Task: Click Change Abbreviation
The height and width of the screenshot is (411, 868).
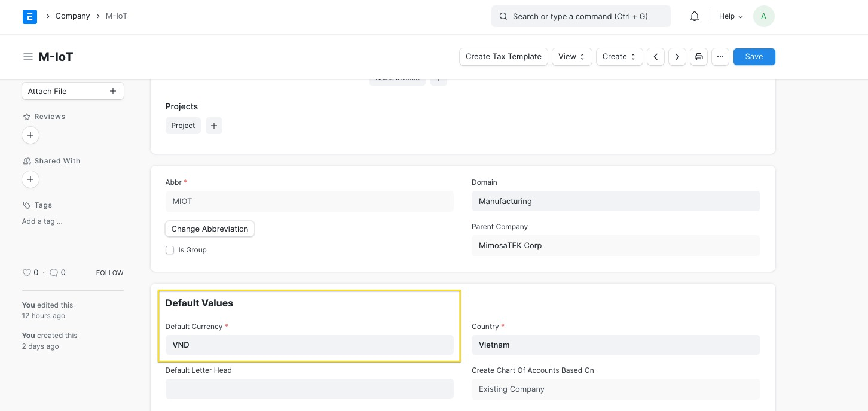Action: coord(209,229)
